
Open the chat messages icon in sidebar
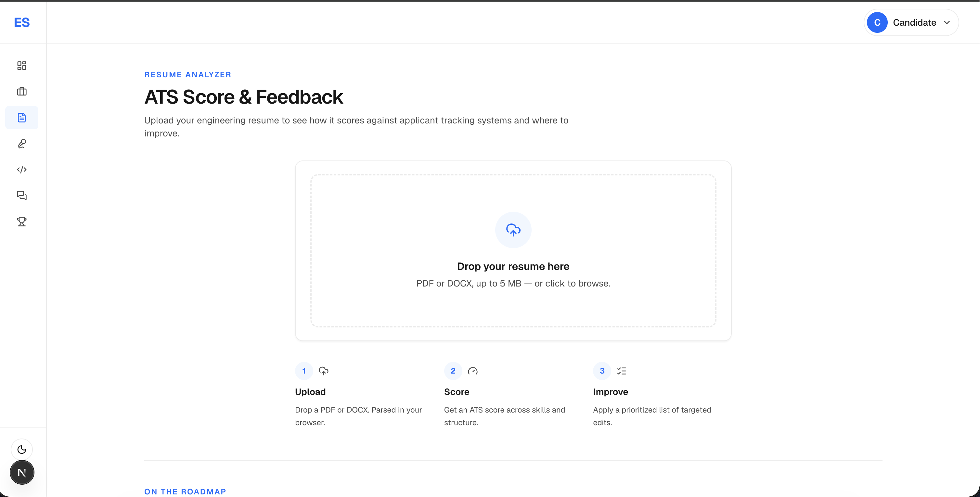click(22, 196)
